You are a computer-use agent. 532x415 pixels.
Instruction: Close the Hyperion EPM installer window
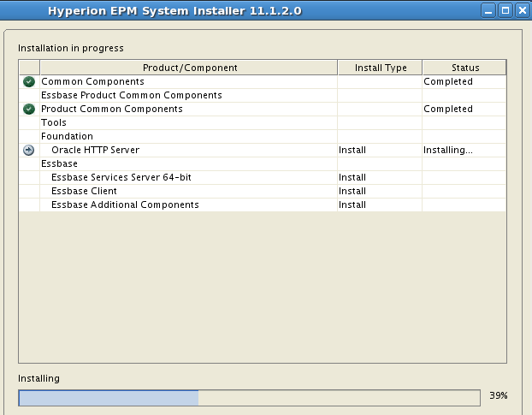point(523,11)
